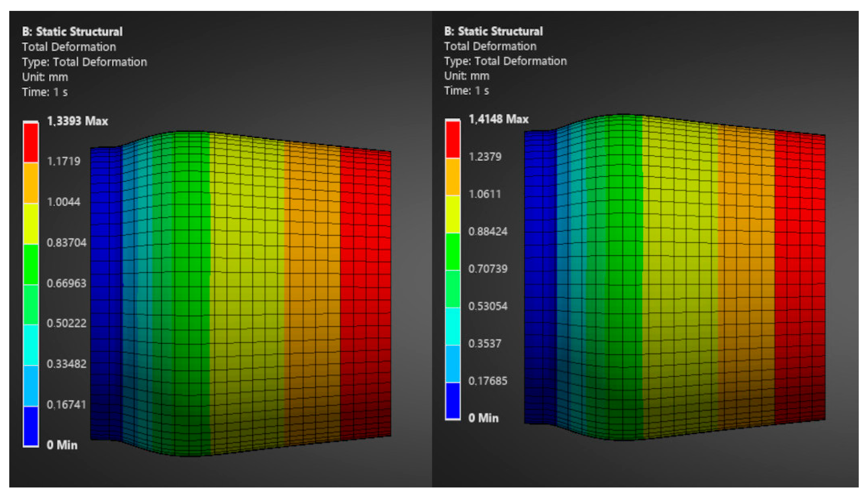Click the red band in the 1.4148 Max legend
868x504 pixels.
coord(453,139)
